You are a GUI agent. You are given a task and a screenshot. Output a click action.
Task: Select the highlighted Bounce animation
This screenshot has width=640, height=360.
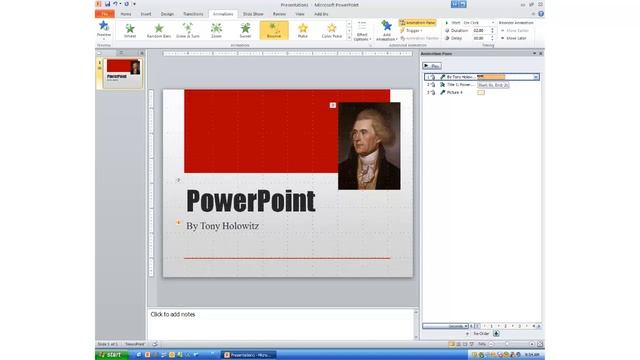coord(274,30)
